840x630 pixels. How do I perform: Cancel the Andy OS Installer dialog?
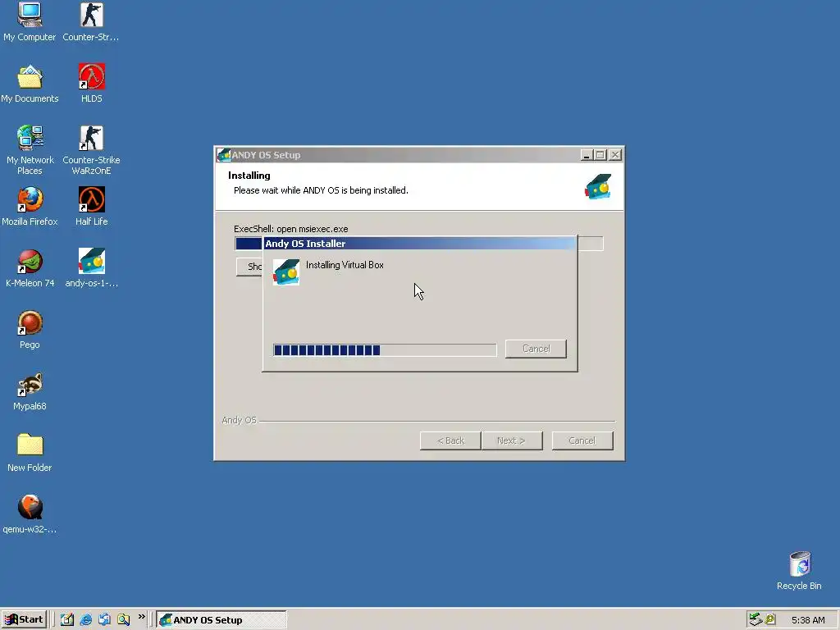click(x=536, y=349)
